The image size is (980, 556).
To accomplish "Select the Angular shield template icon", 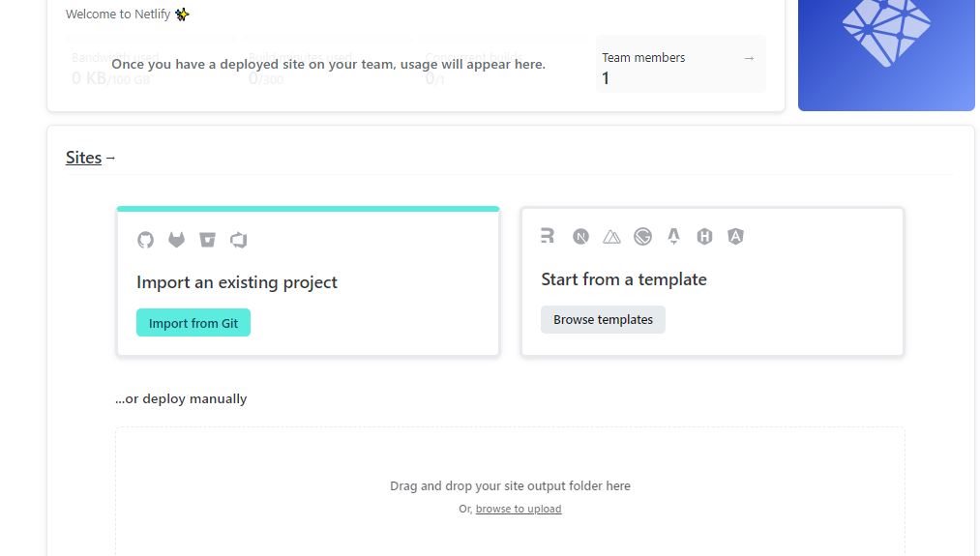I will point(735,236).
